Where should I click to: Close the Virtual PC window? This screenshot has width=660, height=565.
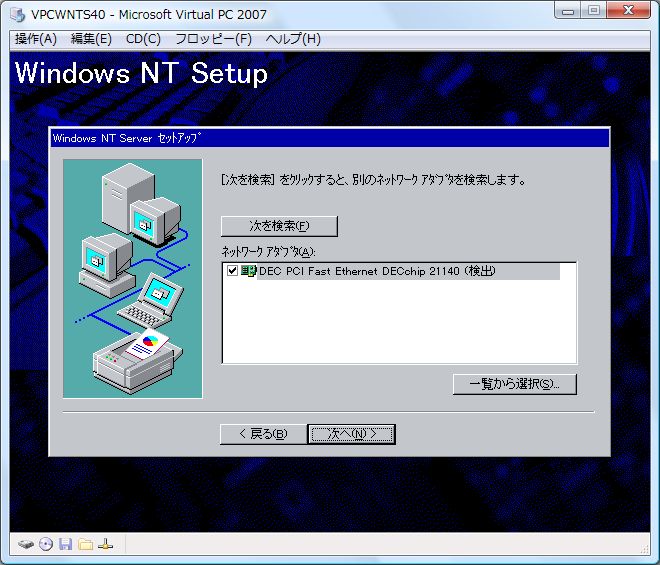(629, 11)
